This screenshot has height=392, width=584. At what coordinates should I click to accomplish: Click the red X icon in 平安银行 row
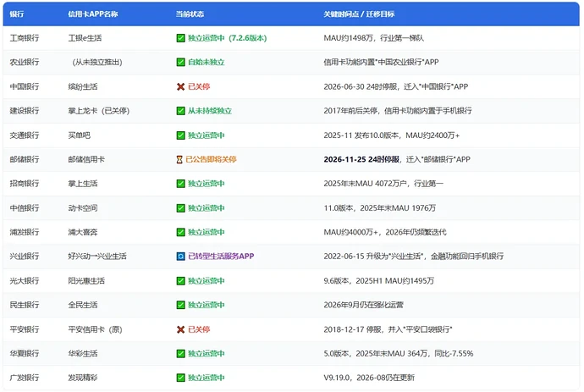(180, 329)
